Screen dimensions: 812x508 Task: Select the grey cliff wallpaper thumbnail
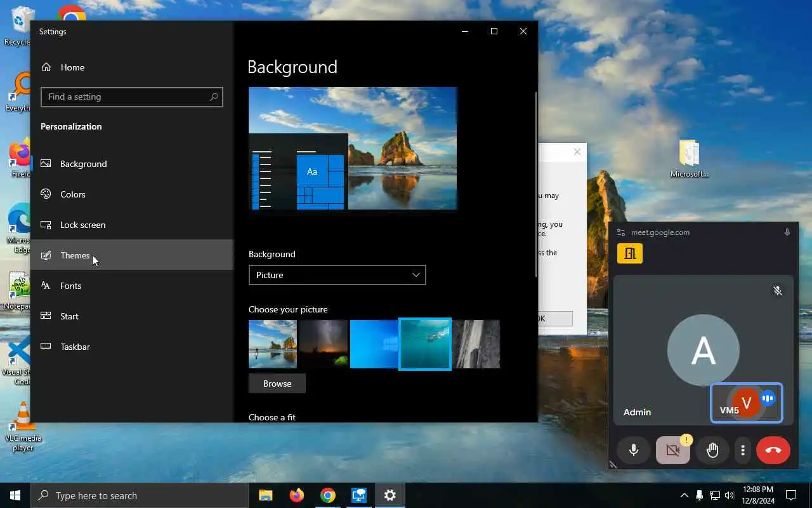pyautogui.click(x=476, y=344)
